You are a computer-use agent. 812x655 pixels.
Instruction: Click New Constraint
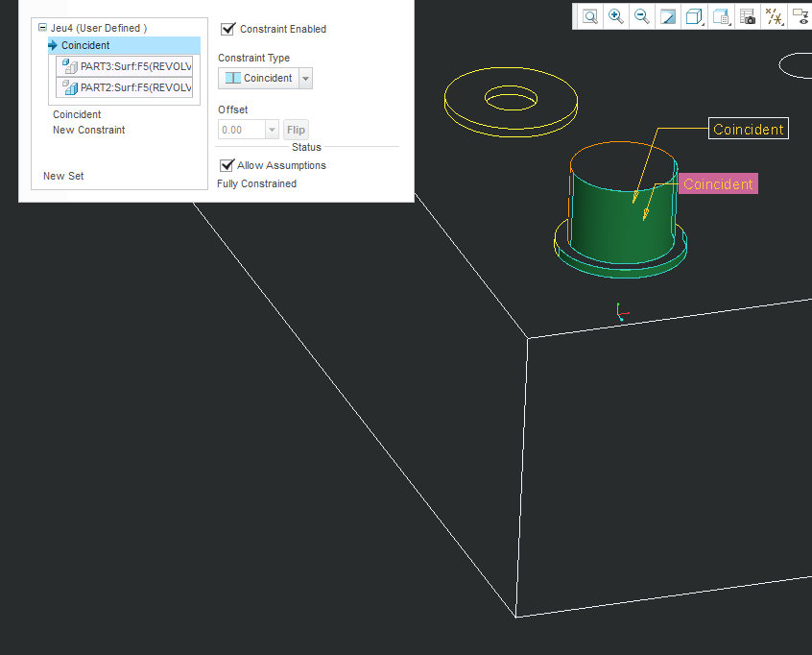(88, 130)
